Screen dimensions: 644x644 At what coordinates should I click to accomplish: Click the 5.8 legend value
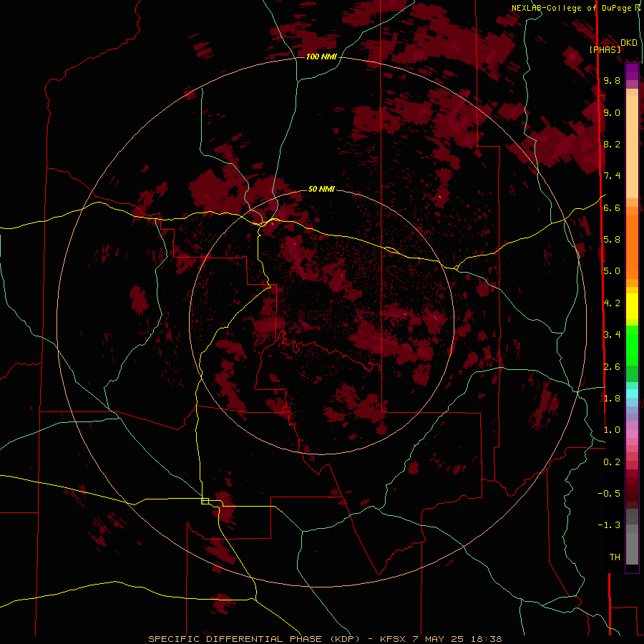(x=612, y=240)
